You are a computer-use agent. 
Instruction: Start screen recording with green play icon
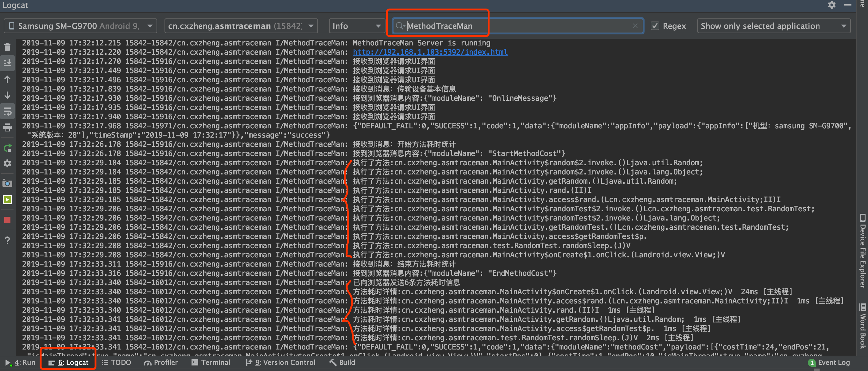click(x=7, y=200)
